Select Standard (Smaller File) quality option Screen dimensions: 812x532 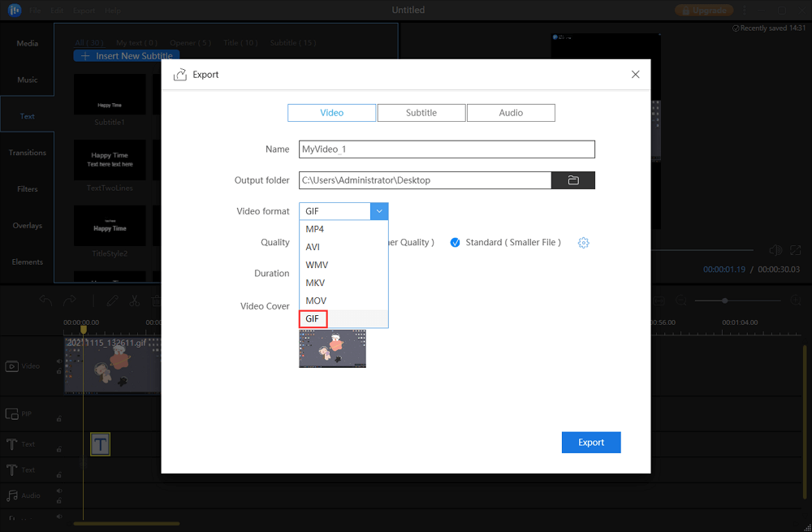pyautogui.click(x=505, y=242)
